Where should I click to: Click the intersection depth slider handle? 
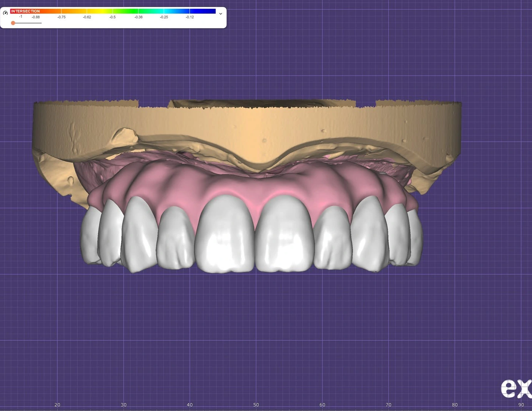tap(13, 23)
